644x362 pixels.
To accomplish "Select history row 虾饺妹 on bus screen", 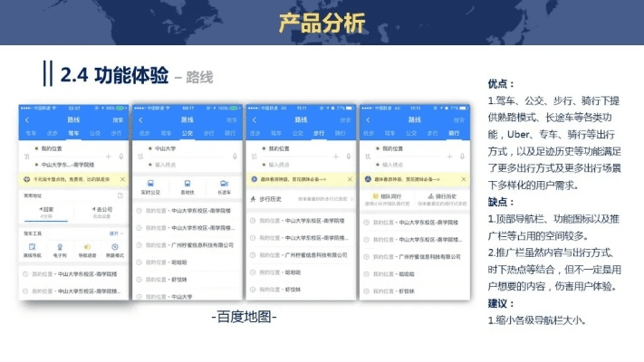I will tap(187, 280).
